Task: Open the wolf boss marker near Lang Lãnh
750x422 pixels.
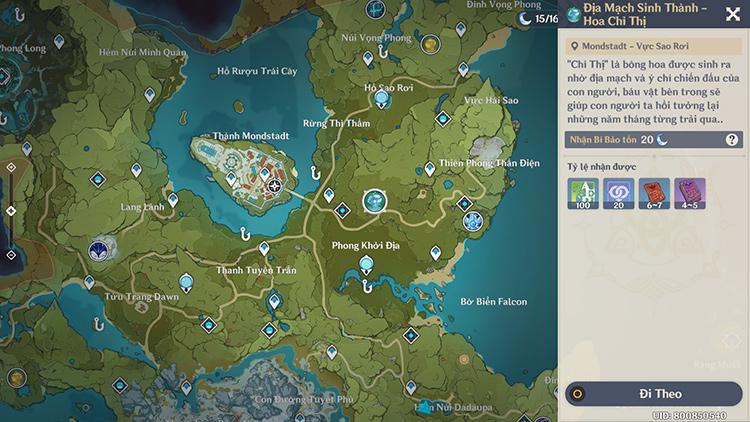Action: 99,250
